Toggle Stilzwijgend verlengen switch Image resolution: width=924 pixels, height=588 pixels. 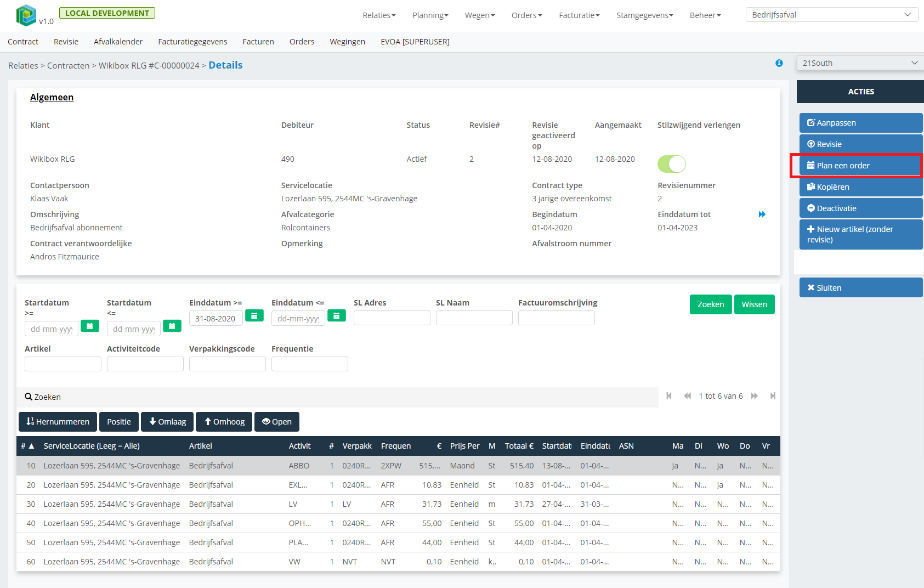click(x=671, y=163)
